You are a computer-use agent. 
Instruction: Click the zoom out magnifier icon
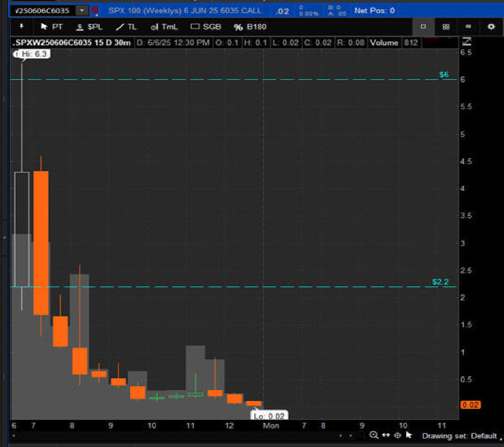click(374, 435)
